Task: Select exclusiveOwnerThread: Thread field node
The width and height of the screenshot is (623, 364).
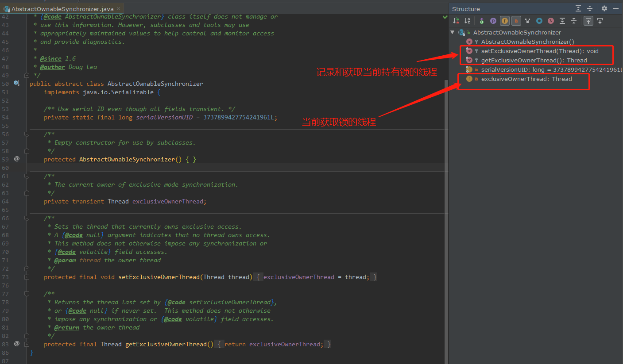Action: (x=526, y=79)
